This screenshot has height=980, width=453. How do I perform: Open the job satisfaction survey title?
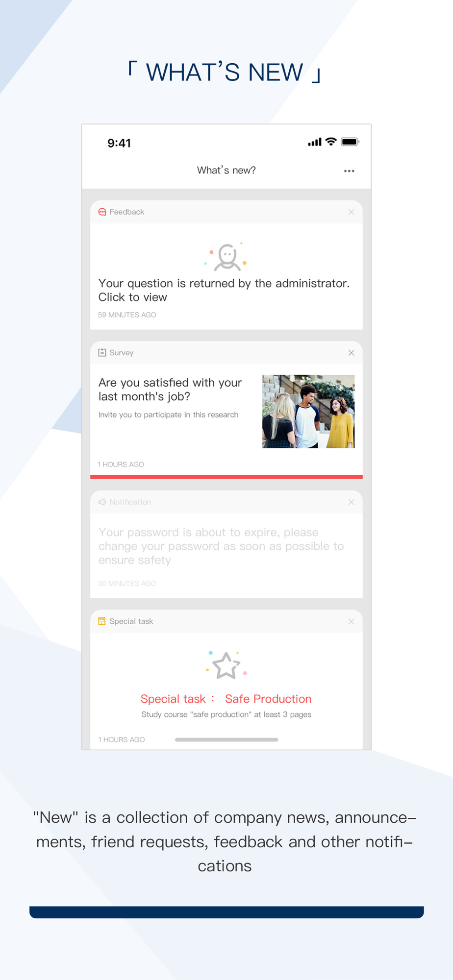[x=170, y=390]
